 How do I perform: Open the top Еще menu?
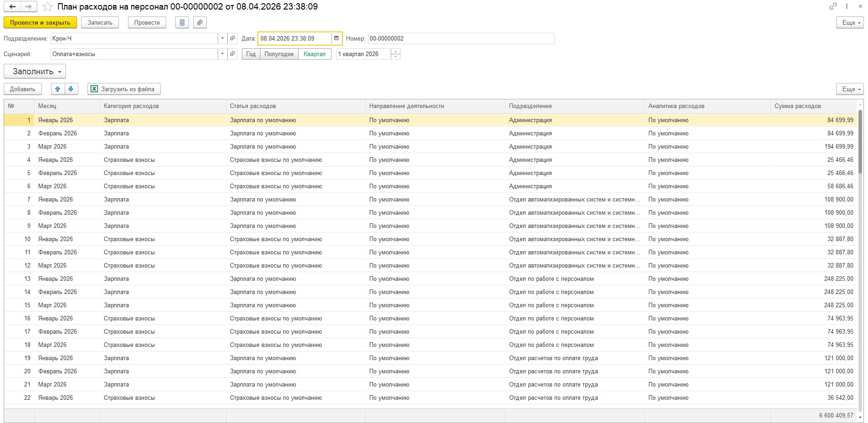point(850,22)
